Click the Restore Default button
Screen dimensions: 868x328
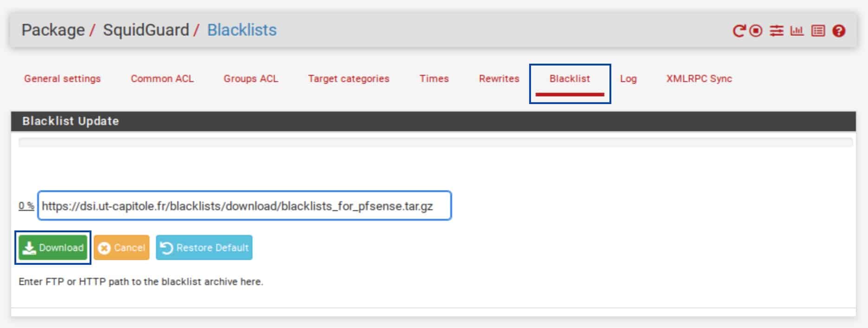(x=204, y=248)
